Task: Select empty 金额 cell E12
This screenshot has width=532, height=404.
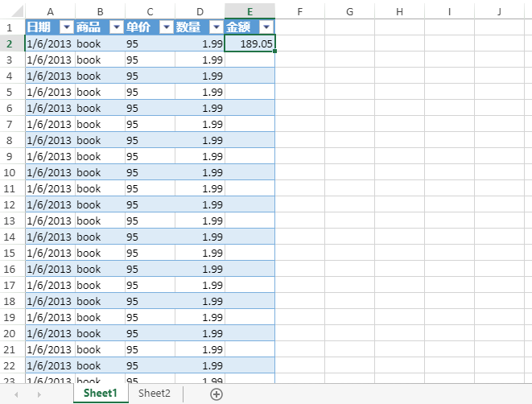Action: (x=250, y=204)
